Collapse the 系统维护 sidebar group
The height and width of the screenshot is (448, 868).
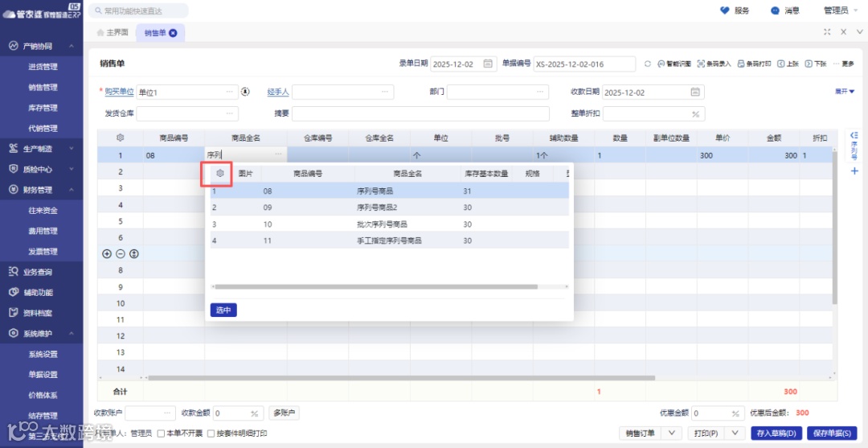pyautogui.click(x=72, y=334)
